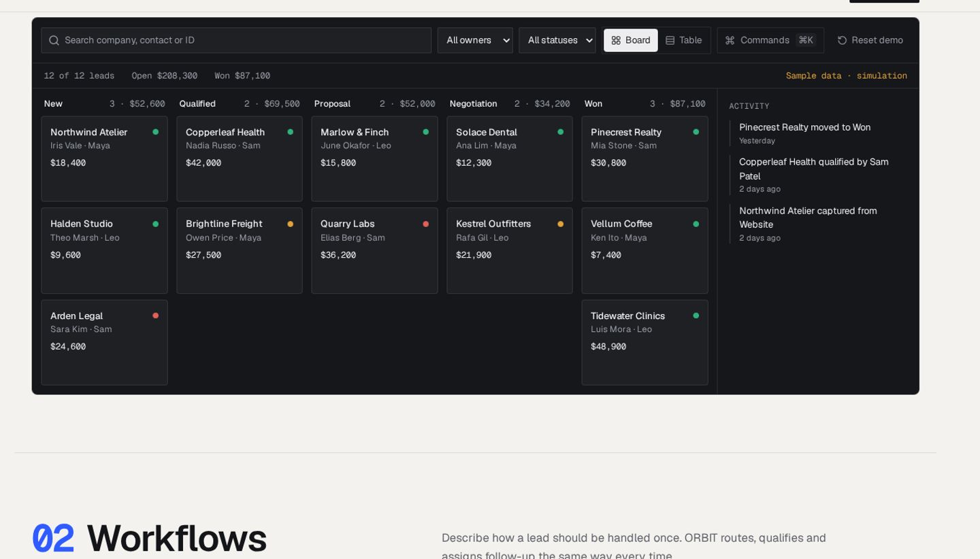Screen dimensions: 980x559
Task: Click the Workflows section heading
Action: click(x=176, y=538)
